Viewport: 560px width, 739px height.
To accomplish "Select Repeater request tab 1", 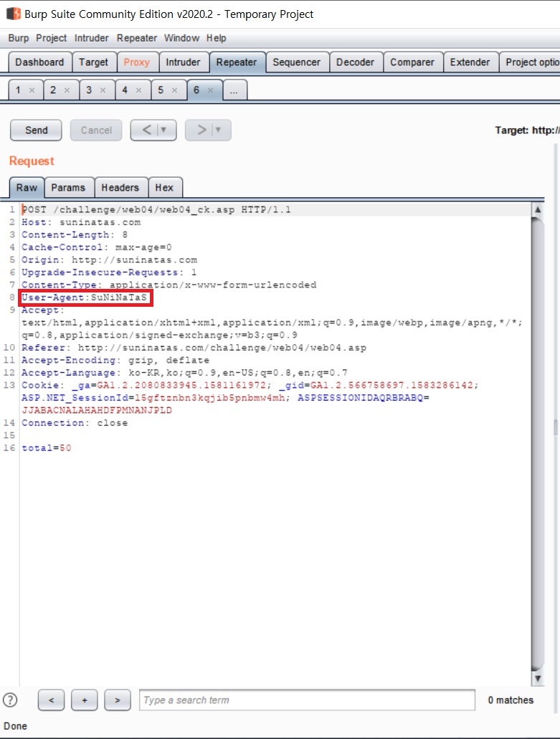I will [x=18, y=90].
